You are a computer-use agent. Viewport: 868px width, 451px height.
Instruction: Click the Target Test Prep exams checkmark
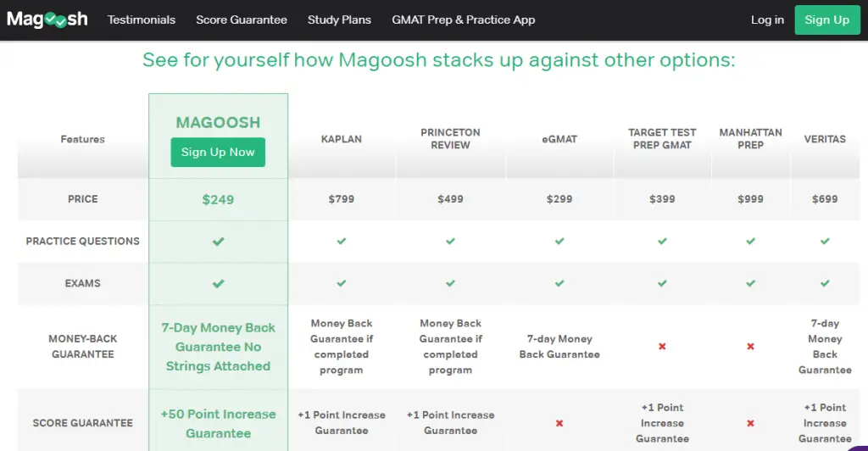click(x=662, y=283)
